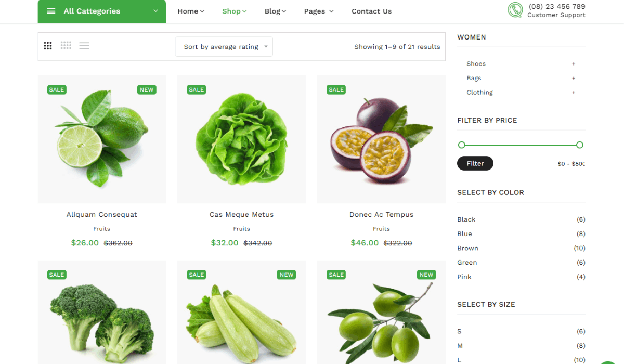This screenshot has width=624, height=364.
Task: Click the left handle of the price slider
Action: coord(461,145)
